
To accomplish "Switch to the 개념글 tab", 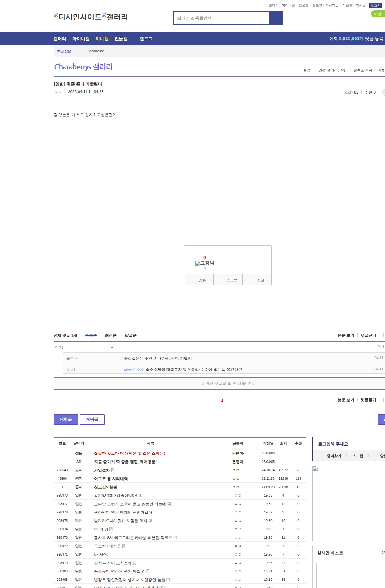I will [92, 420].
